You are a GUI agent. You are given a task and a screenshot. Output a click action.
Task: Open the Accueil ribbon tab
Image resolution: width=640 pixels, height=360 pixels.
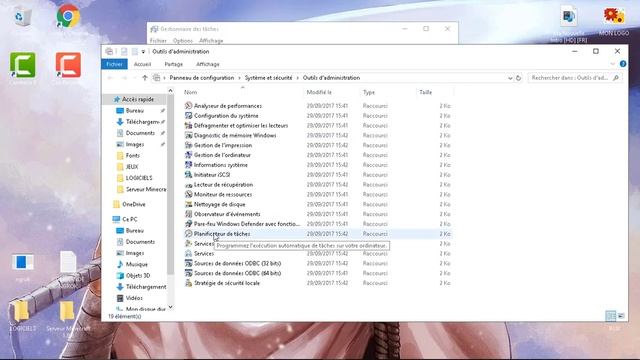tap(142, 64)
